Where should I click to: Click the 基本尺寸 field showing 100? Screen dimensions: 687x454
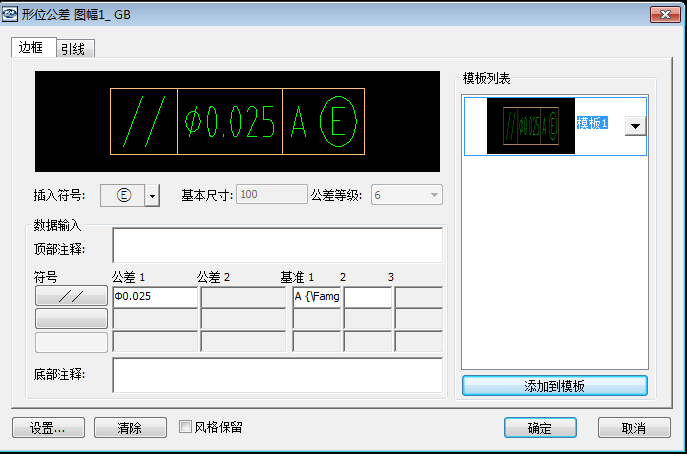click(272, 195)
